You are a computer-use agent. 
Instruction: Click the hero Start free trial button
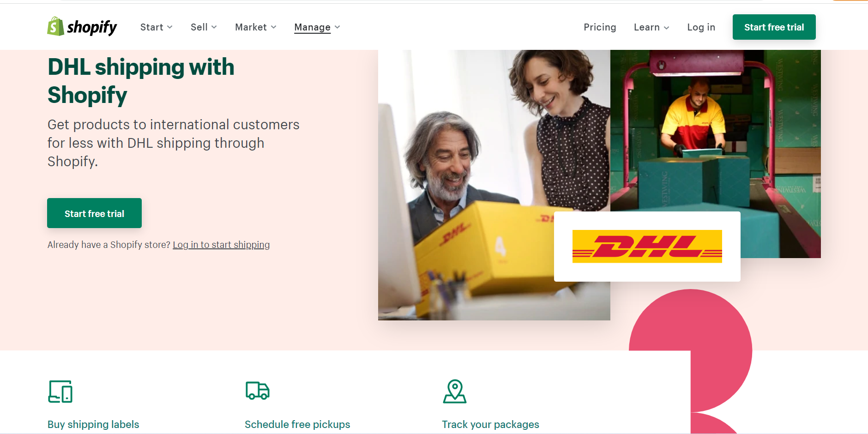pos(94,213)
